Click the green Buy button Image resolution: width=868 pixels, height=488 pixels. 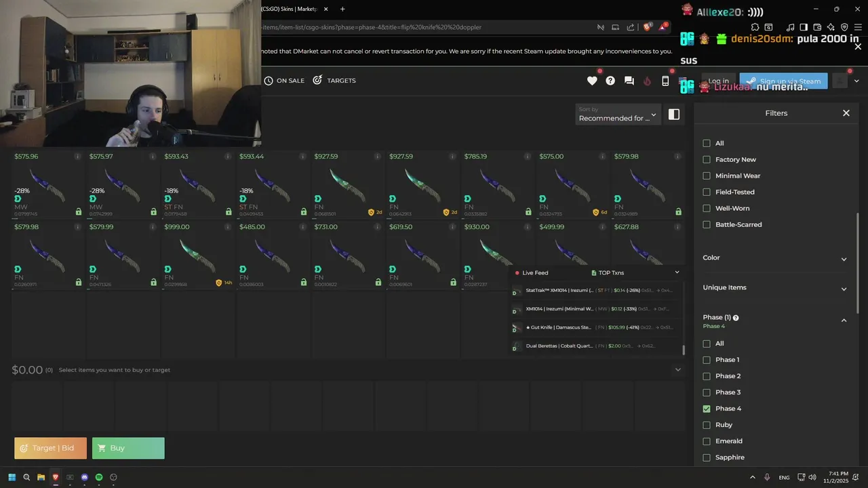pos(128,448)
